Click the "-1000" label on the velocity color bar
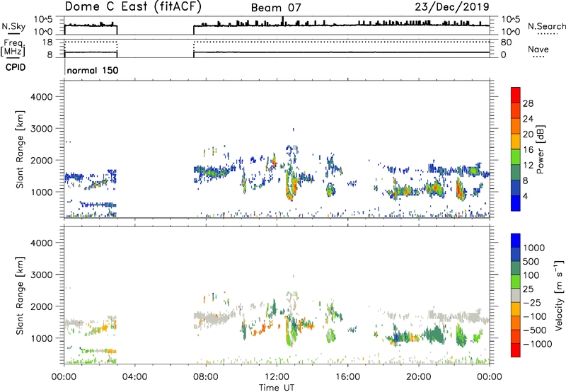 pyautogui.click(x=538, y=344)
